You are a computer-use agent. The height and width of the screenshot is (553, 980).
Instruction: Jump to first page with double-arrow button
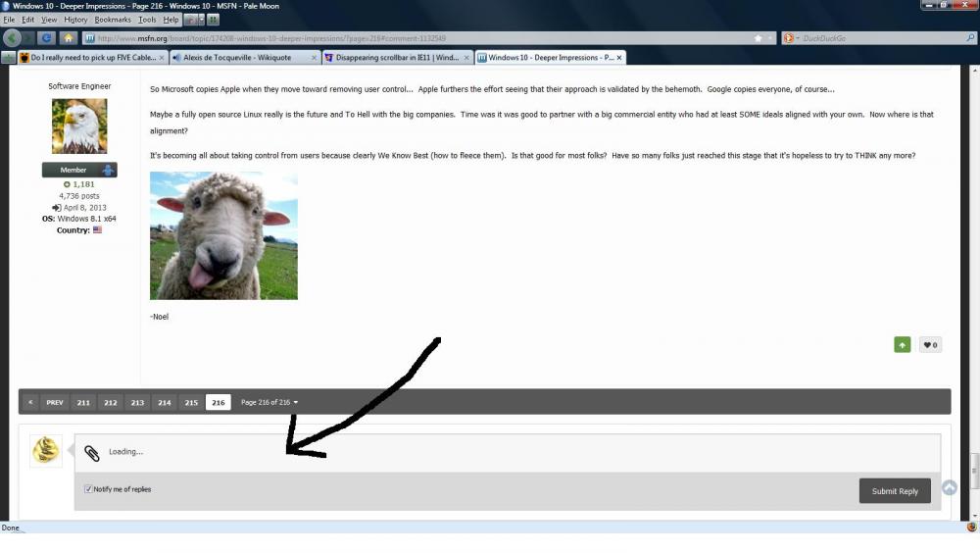click(x=30, y=402)
